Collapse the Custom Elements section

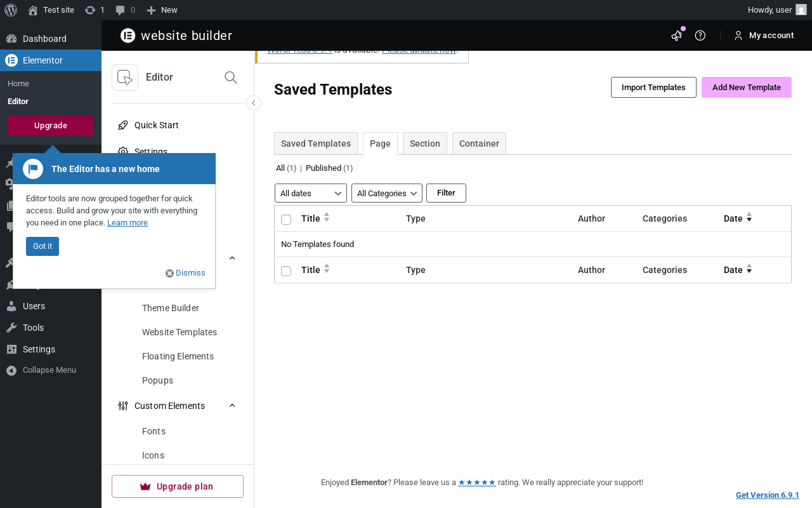click(232, 406)
